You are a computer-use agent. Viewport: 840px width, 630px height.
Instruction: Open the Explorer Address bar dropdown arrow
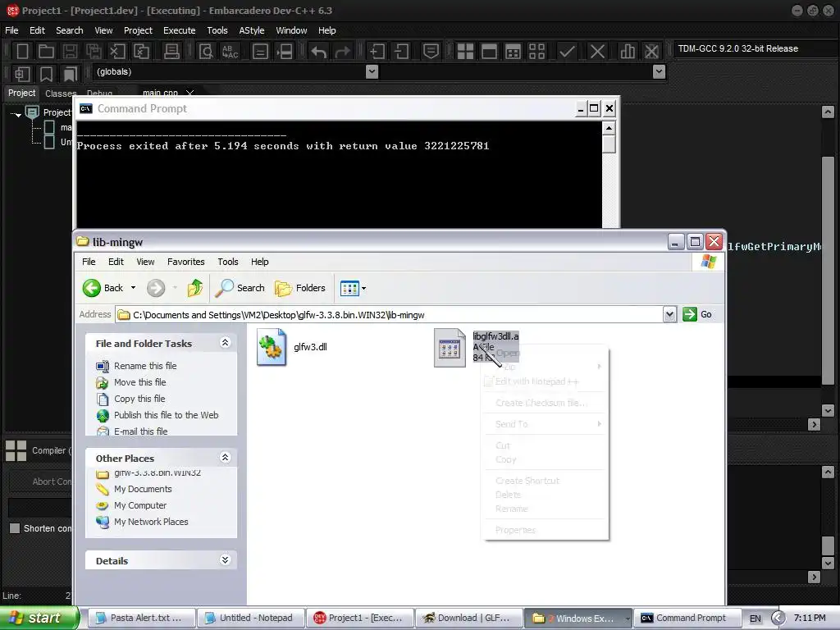pos(669,314)
